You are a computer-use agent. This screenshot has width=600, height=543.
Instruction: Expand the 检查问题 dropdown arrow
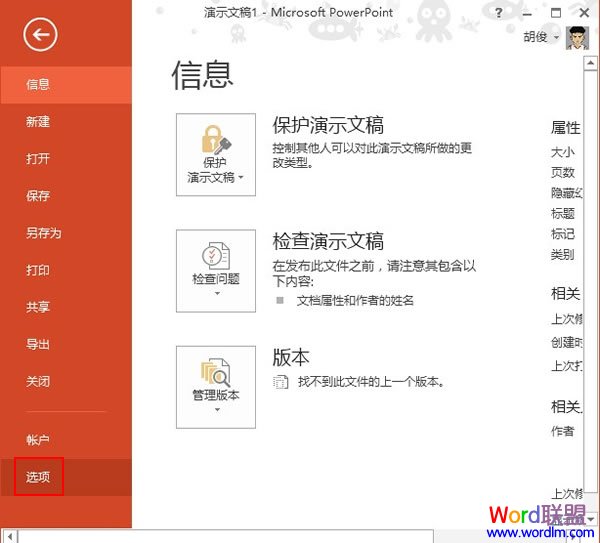[217, 294]
